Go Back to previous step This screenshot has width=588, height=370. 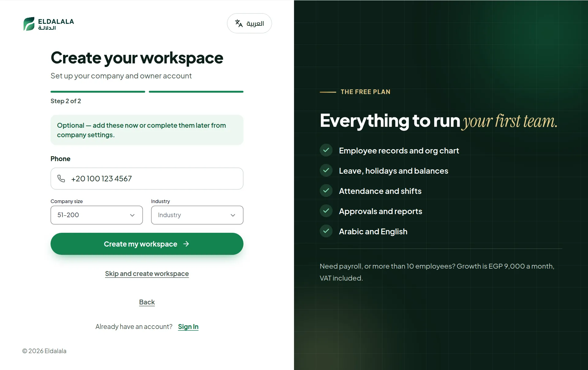click(x=147, y=302)
